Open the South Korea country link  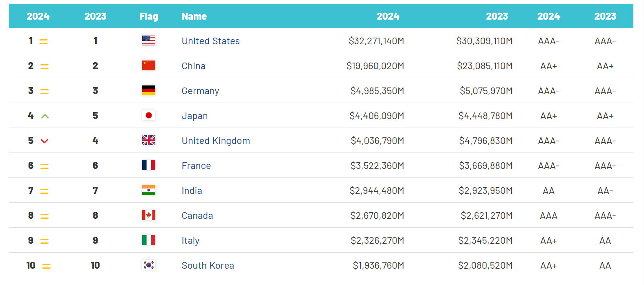pos(208,265)
